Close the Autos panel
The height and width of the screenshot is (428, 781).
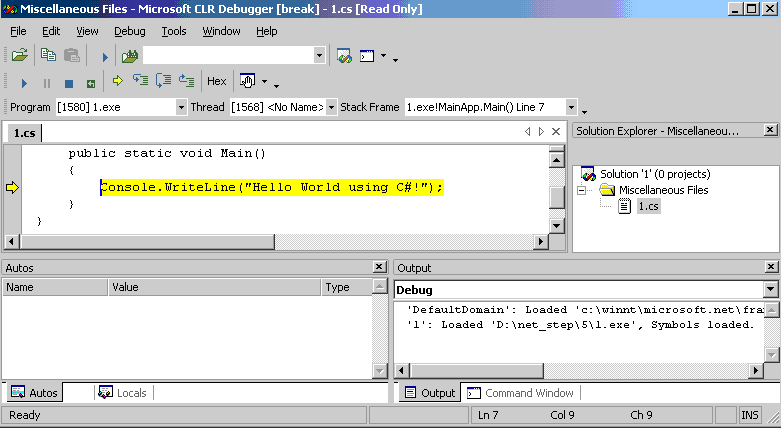(x=379, y=267)
